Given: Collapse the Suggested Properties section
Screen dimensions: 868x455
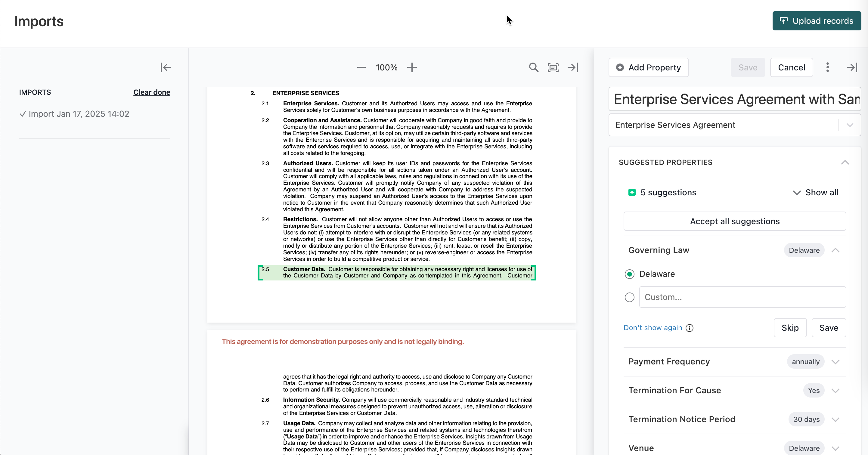Looking at the screenshot, I should tap(845, 162).
